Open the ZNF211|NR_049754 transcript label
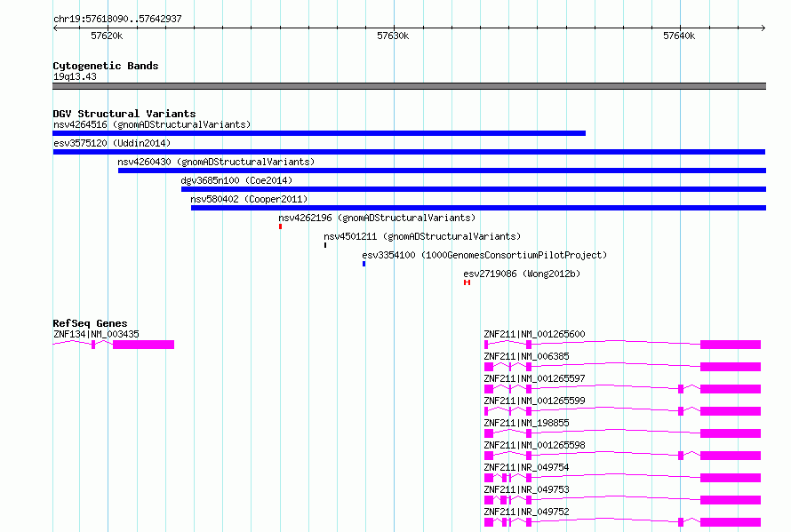791x532 pixels. pyautogui.click(x=526, y=467)
